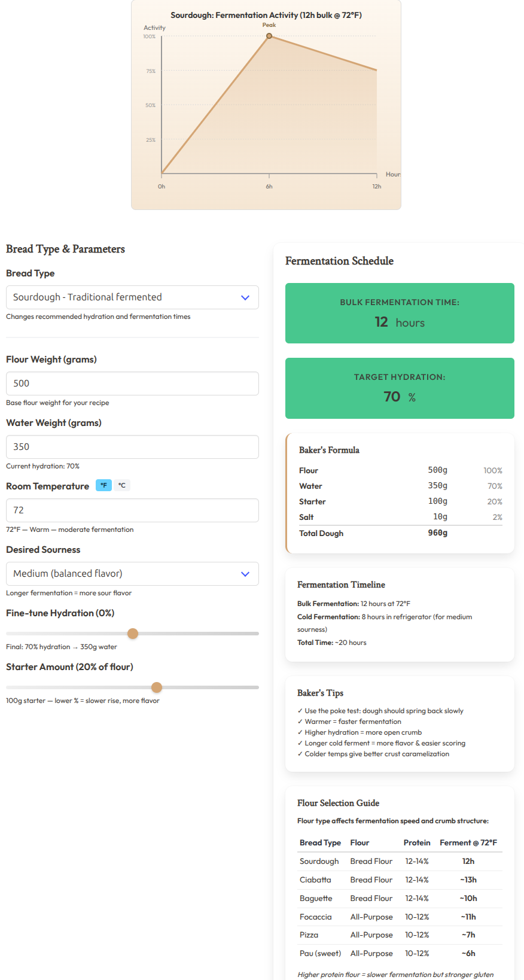Click the Bulk Fermentation Time banner
Screen dimensions: 524x980
coord(399,313)
